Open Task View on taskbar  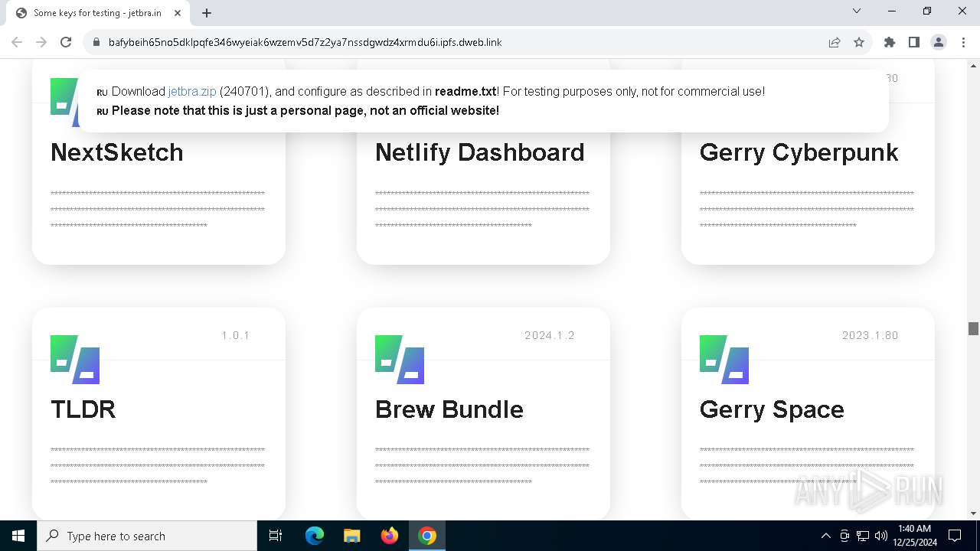click(x=276, y=536)
